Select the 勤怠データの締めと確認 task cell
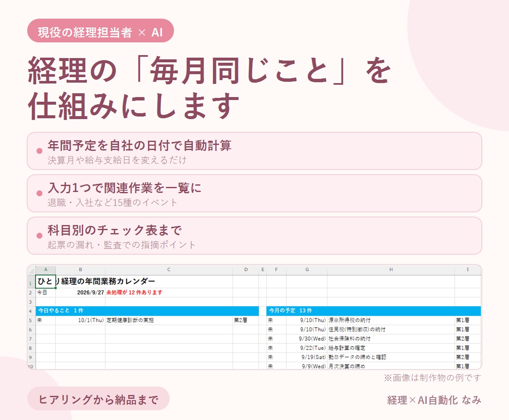 (x=358, y=357)
